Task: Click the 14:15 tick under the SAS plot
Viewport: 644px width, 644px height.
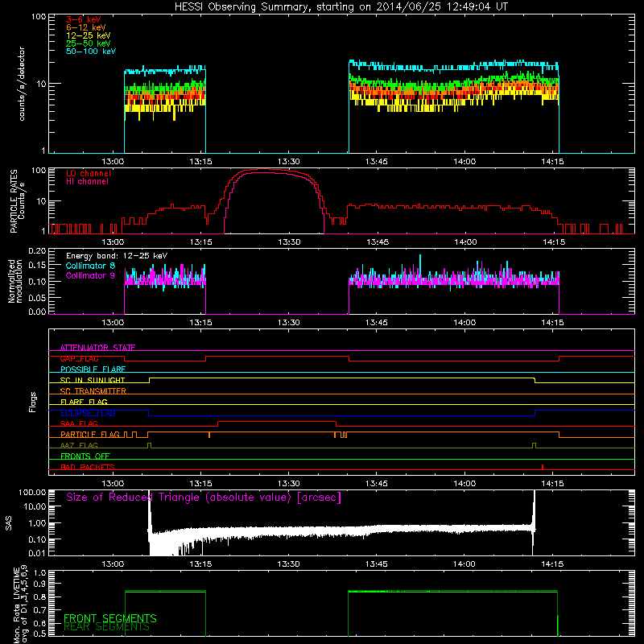Action: pos(552,564)
